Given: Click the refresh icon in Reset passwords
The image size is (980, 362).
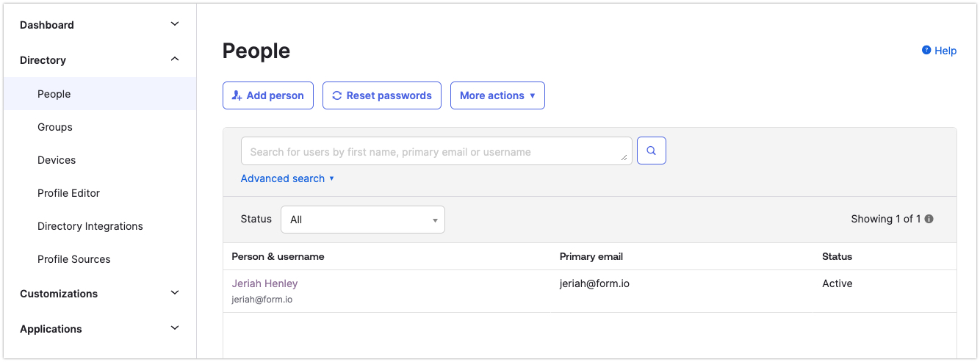Looking at the screenshot, I should point(337,95).
